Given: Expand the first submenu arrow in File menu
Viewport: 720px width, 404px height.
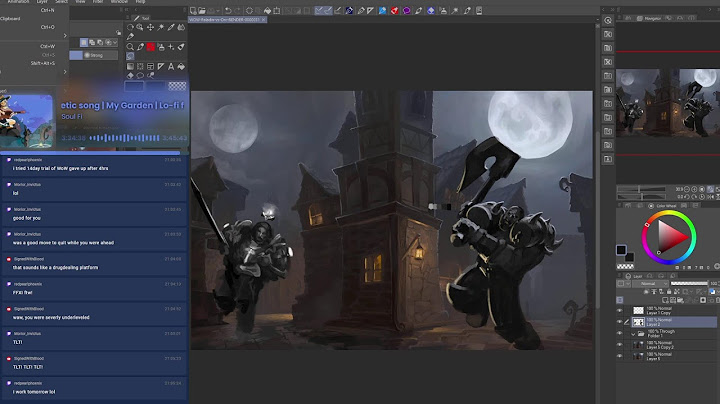Looking at the screenshot, I should click(x=65, y=35).
